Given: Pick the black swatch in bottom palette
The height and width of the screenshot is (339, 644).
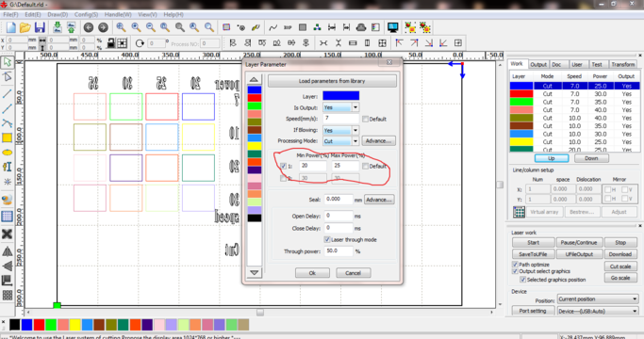Looking at the screenshot, I should click(x=14, y=325).
